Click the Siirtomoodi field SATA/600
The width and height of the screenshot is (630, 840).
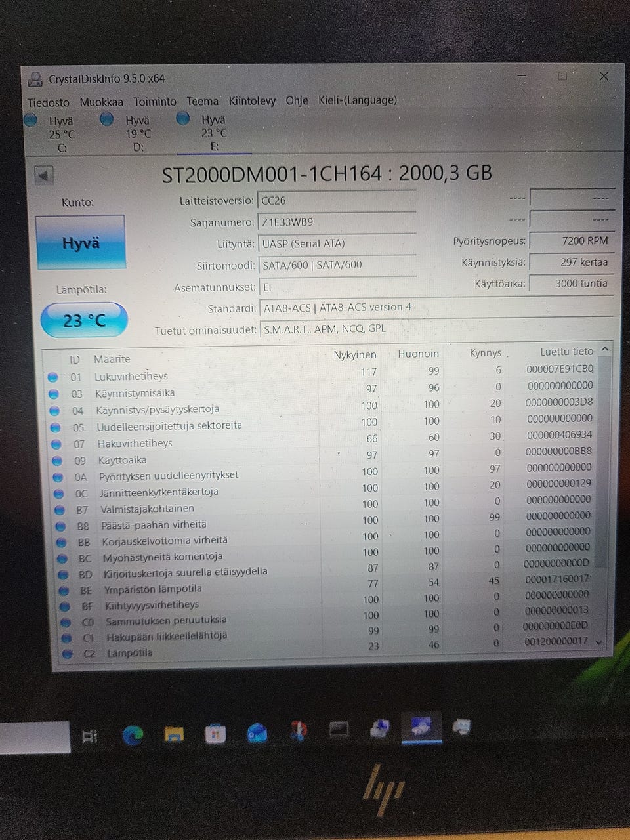pyautogui.click(x=339, y=264)
